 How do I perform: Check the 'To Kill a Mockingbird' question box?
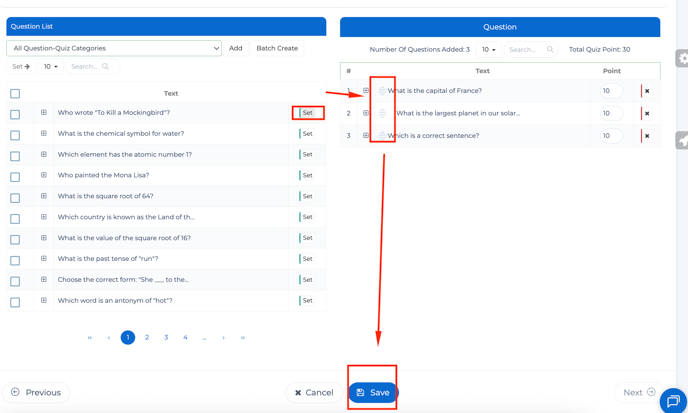(x=15, y=114)
